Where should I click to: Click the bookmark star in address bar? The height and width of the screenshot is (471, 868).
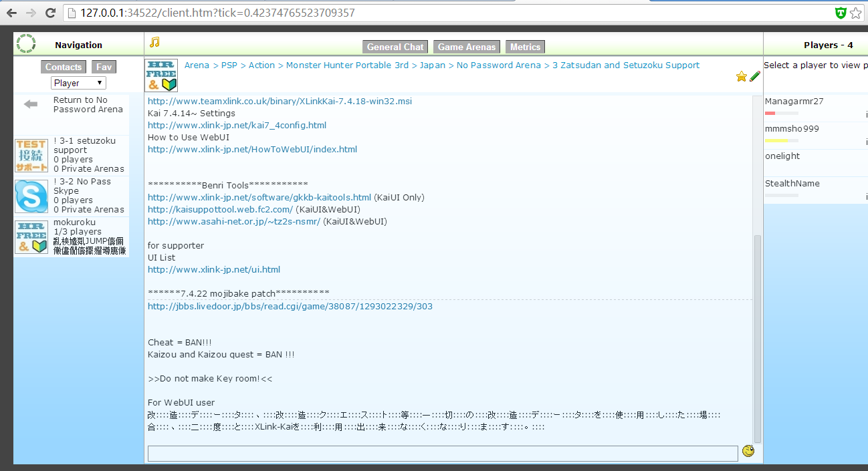pyautogui.click(x=855, y=13)
